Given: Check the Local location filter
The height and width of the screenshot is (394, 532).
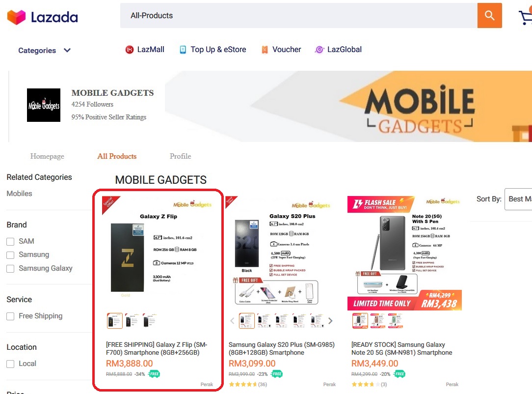Looking at the screenshot, I should pyautogui.click(x=10, y=364).
